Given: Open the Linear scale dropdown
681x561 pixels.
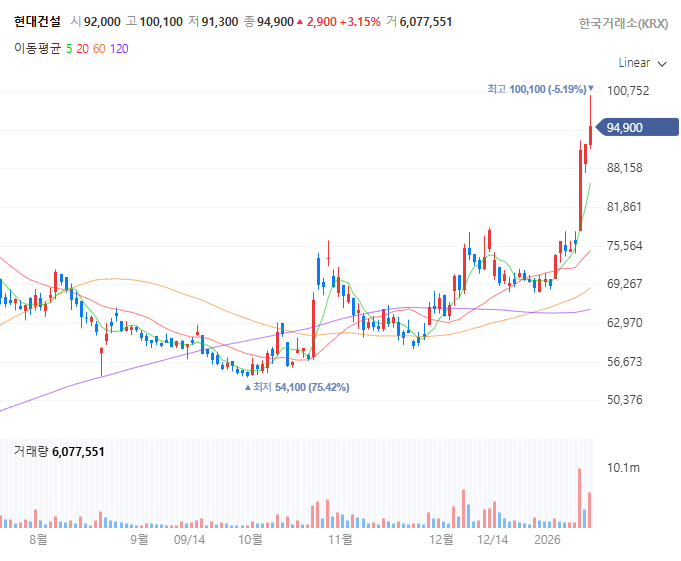Looking at the screenshot, I should click(x=642, y=63).
